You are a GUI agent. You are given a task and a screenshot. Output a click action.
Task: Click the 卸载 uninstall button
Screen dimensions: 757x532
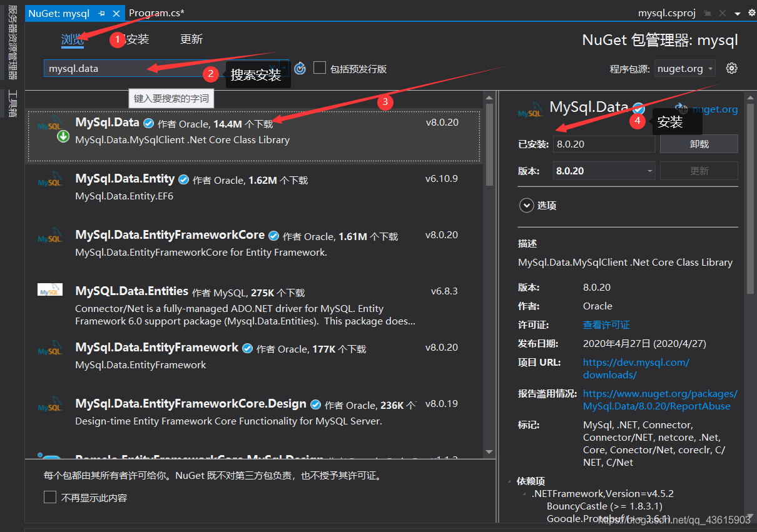[x=699, y=144]
